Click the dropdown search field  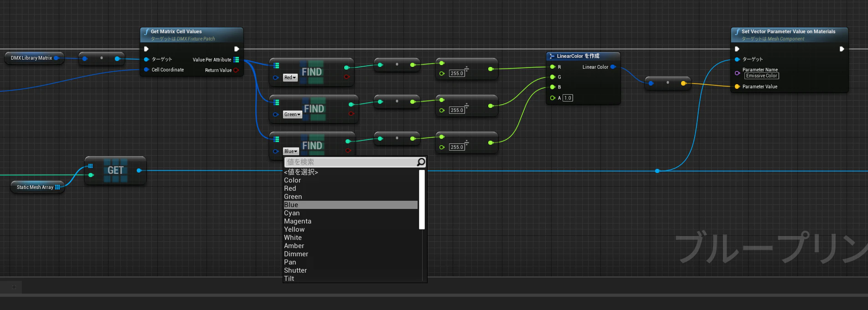click(x=350, y=162)
